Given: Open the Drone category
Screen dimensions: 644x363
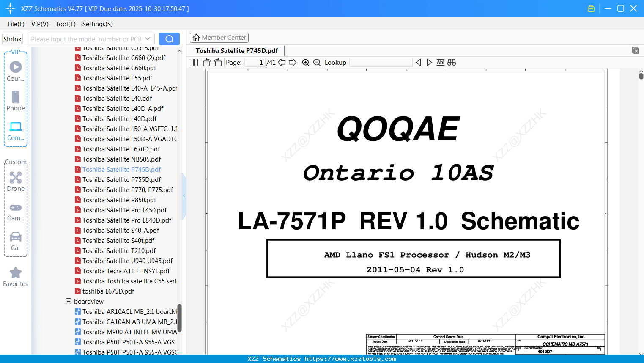Looking at the screenshot, I should pyautogui.click(x=16, y=181).
